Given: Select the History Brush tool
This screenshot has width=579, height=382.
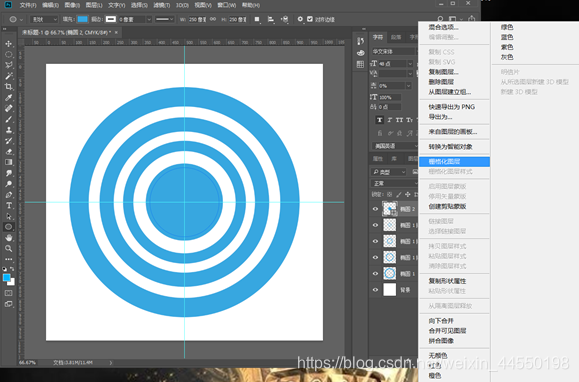Looking at the screenshot, I should [8, 141].
